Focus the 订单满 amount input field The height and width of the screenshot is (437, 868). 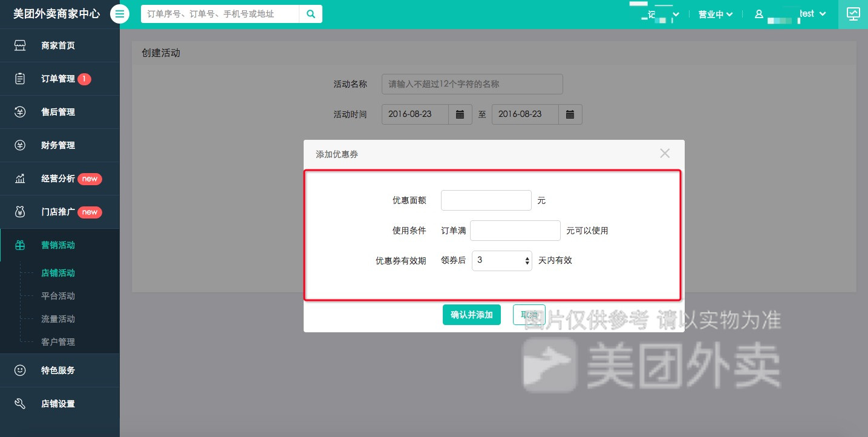515,231
